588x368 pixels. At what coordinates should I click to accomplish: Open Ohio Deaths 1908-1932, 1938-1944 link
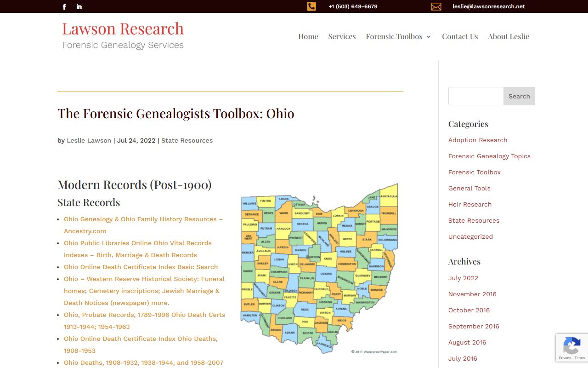coord(143,362)
